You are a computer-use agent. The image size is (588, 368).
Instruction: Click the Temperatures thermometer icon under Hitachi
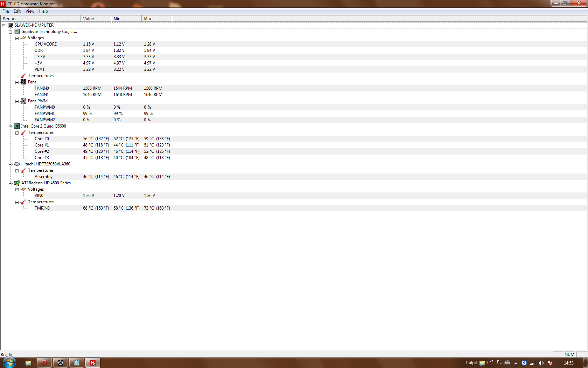(23, 170)
